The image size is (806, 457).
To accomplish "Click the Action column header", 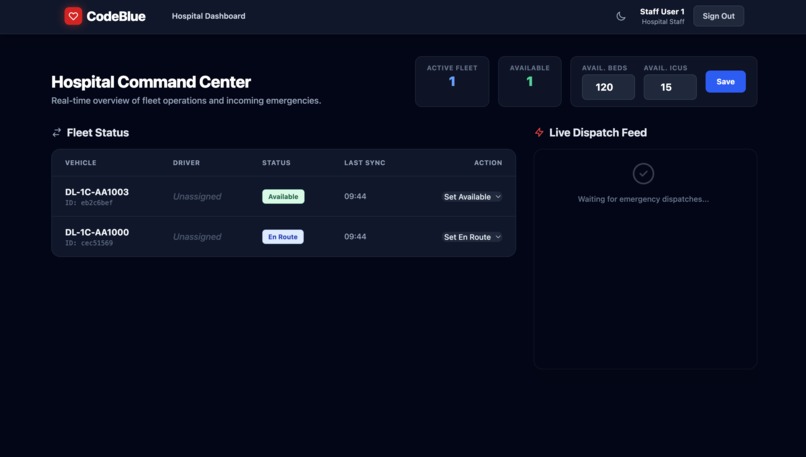I will [x=488, y=162].
